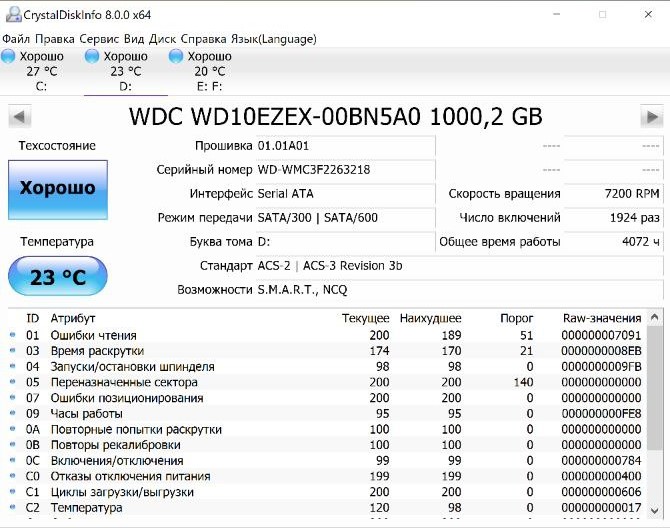Open the Язык(Language) menu
Viewport: 670px width, 528px height.
(x=274, y=39)
